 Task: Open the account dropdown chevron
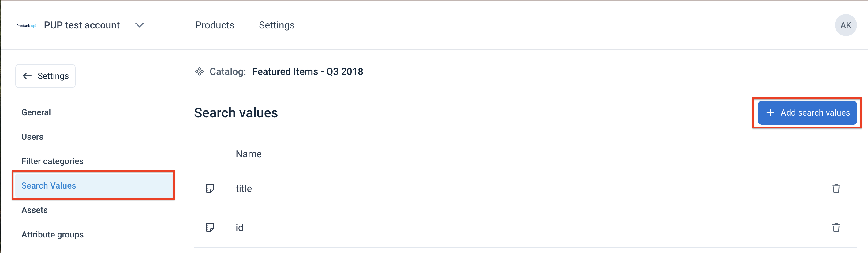[140, 25]
